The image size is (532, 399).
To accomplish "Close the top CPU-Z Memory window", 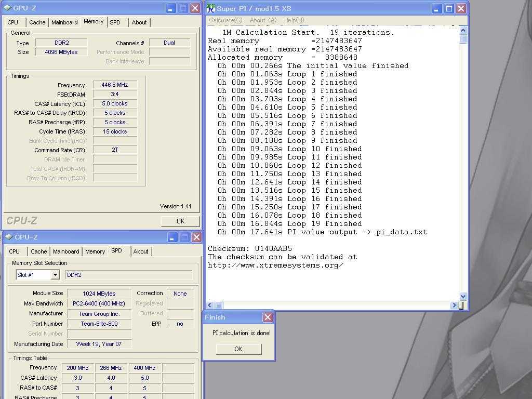I will (x=195, y=8).
